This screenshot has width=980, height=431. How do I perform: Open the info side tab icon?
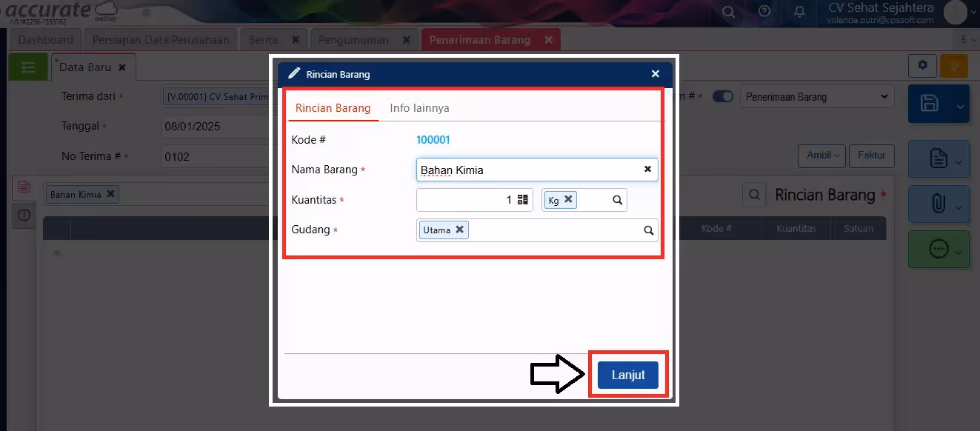click(x=24, y=215)
